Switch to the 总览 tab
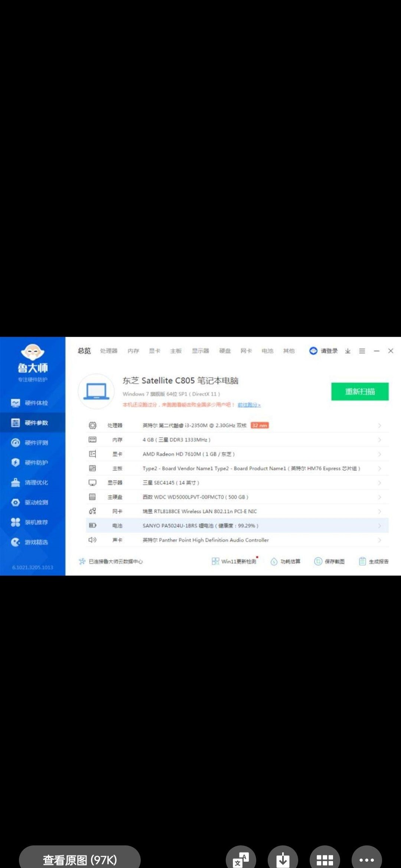401x868 pixels. point(84,351)
